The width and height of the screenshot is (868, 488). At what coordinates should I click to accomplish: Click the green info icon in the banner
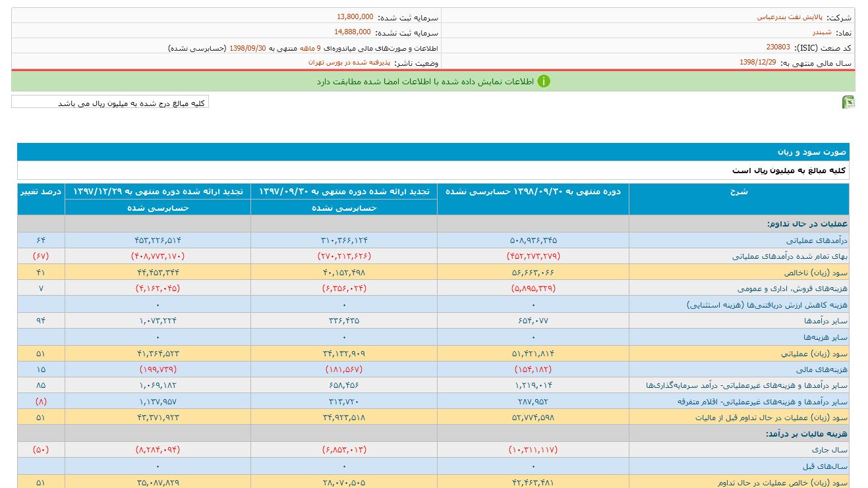click(x=543, y=81)
